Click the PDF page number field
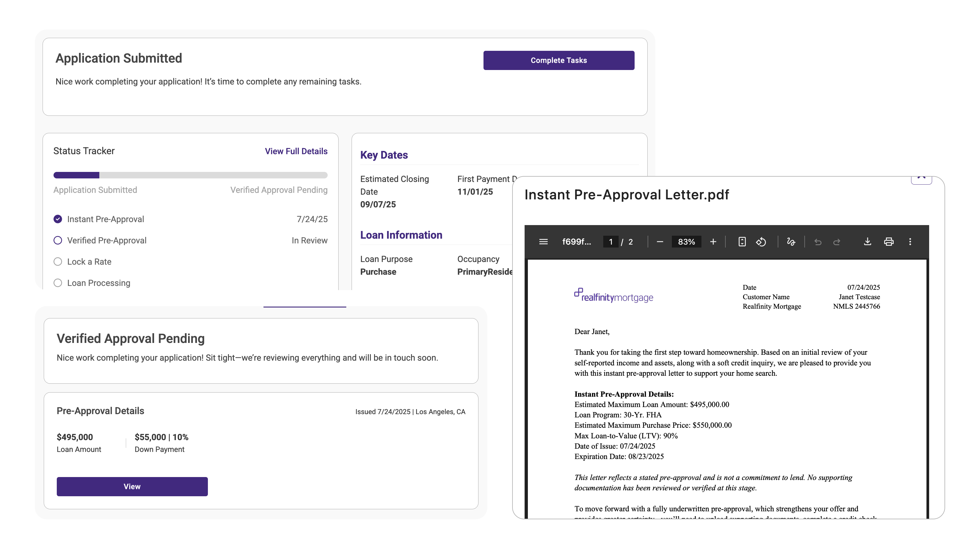Viewport: 980px width, 550px height. click(611, 242)
